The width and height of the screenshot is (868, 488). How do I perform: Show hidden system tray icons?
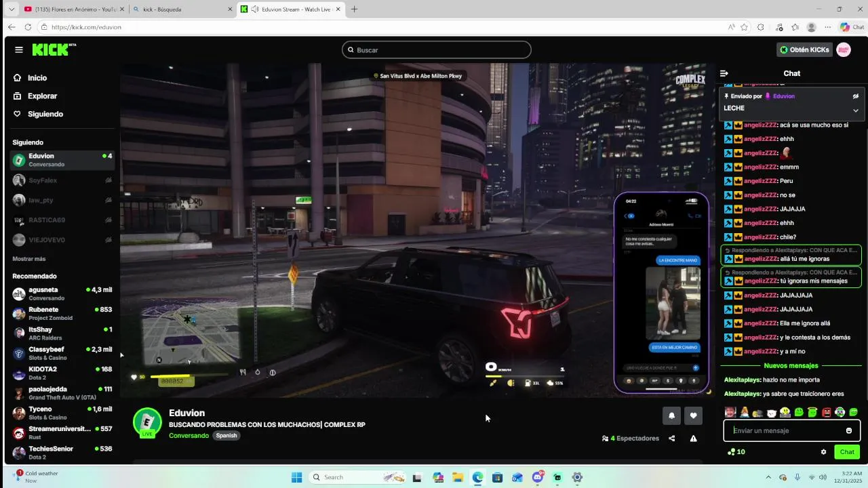[769, 477]
